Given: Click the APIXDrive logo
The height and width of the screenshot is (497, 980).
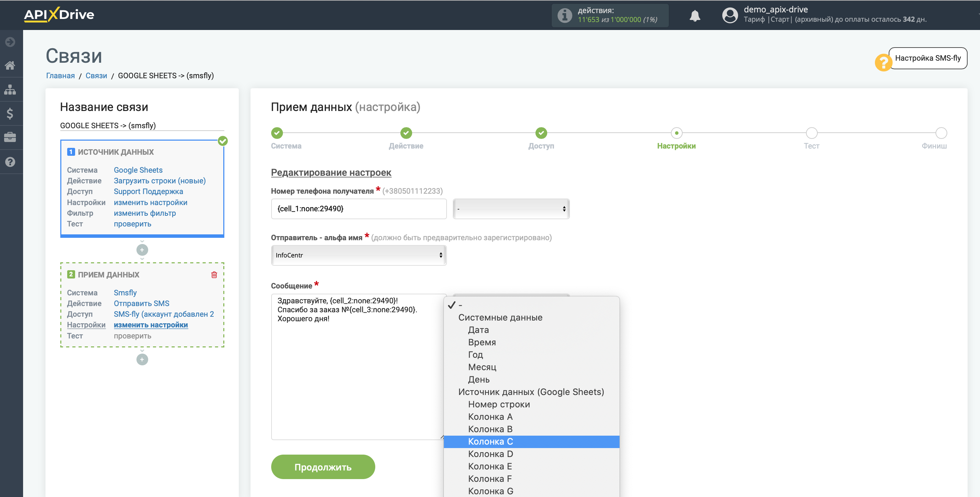Looking at the screenshot, I should coord(59,14).
